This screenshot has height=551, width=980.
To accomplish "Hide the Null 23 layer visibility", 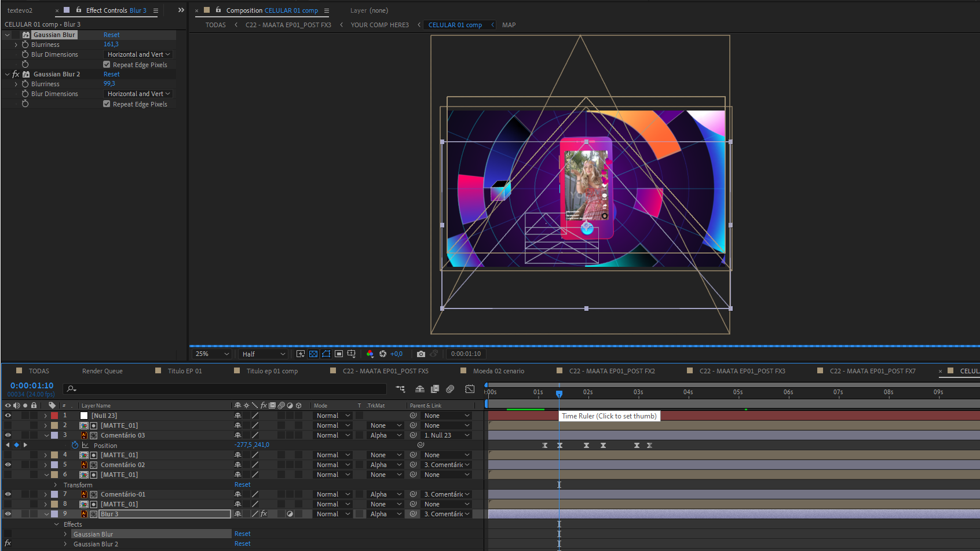I will (x=8, y=416).
